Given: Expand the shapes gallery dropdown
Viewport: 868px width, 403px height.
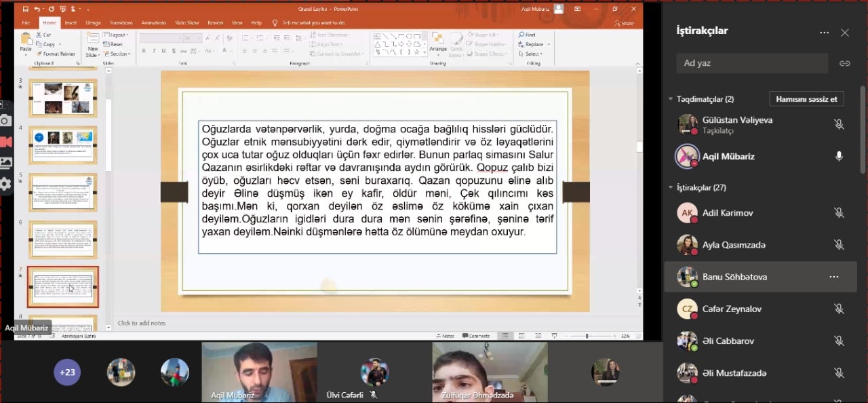Looking at the screenshot, I should pyautogui.click(x=425, y=52).
